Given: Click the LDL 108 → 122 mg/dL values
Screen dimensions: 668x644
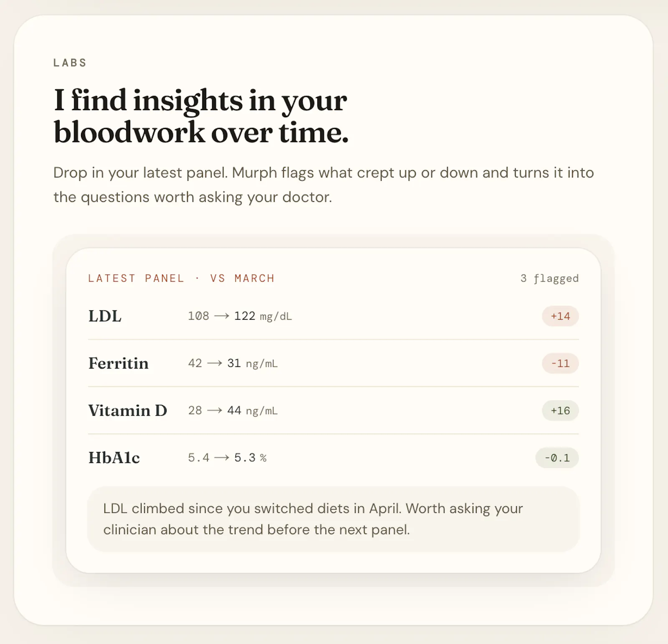Looking at the screenshot, I should pos(240,316).
